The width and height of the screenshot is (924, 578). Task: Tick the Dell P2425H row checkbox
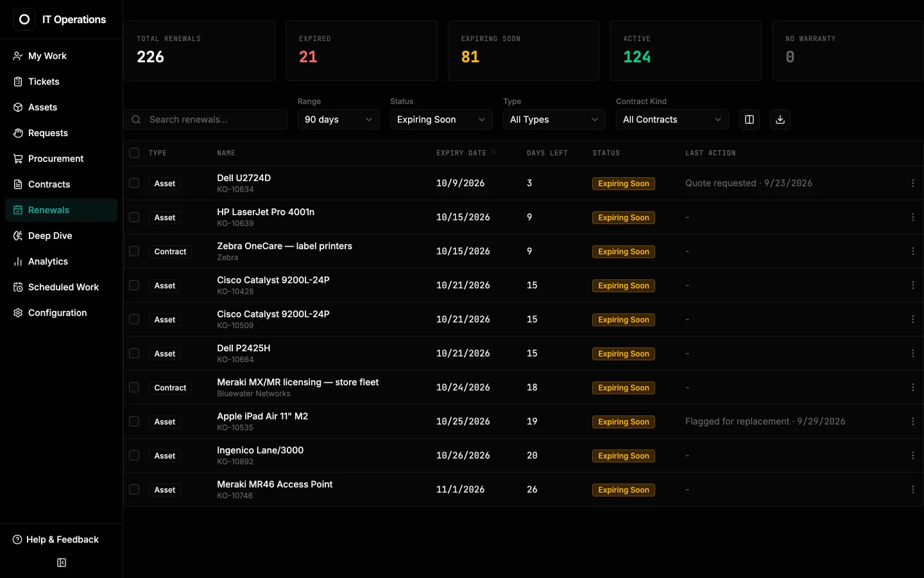pos(134,353)
